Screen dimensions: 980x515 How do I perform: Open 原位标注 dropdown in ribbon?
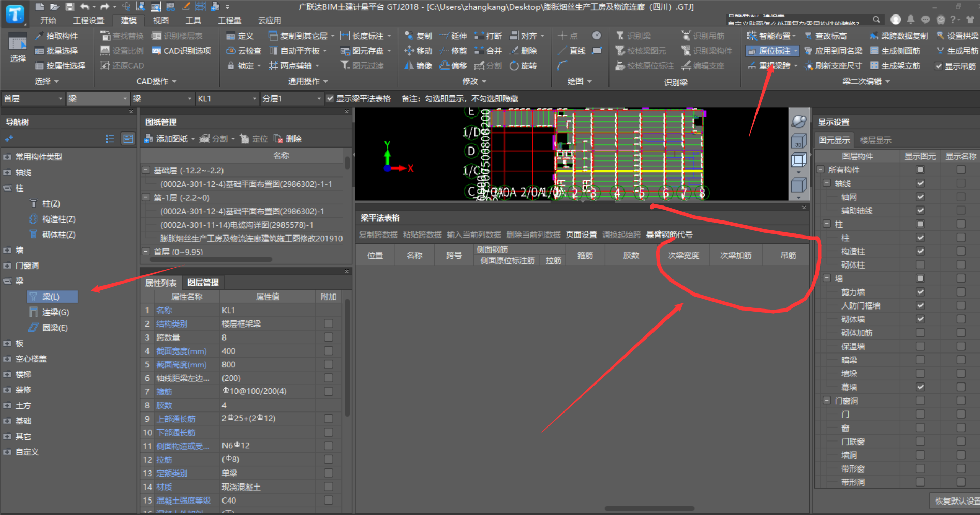pyautogui.click(x=796, y=51)
